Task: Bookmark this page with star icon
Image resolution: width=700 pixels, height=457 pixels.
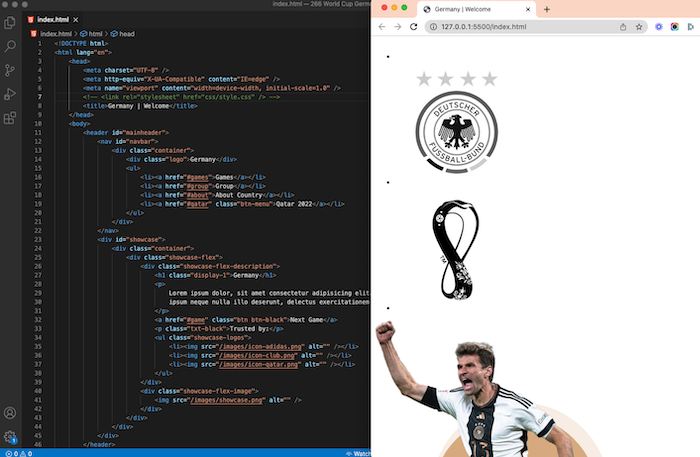Action: click(639, 27)
